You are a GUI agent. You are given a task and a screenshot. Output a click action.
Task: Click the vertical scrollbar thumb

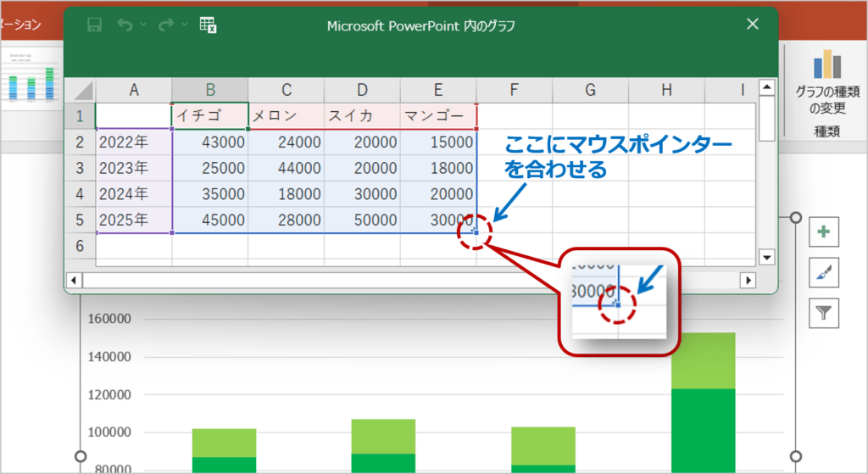click(766, 119)
